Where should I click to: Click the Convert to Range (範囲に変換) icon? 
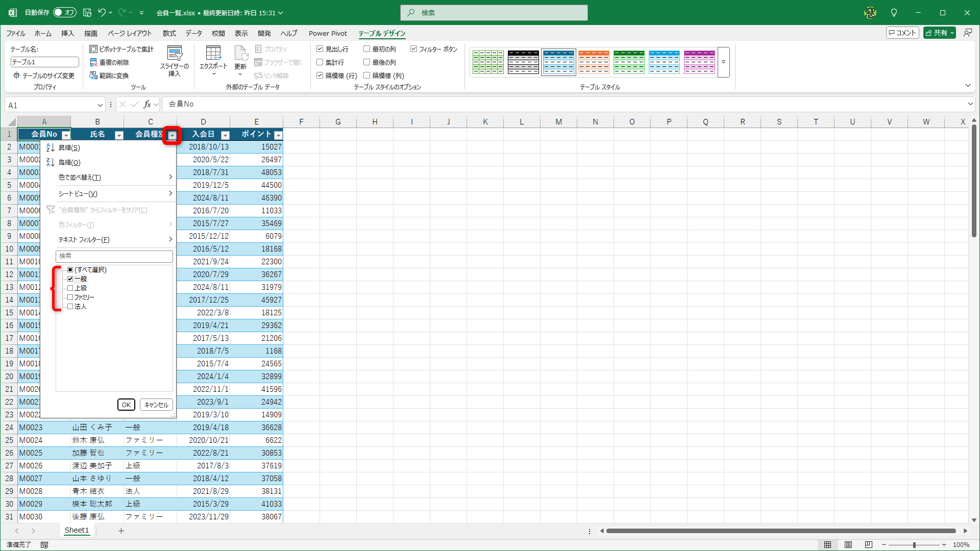point(93,76)
